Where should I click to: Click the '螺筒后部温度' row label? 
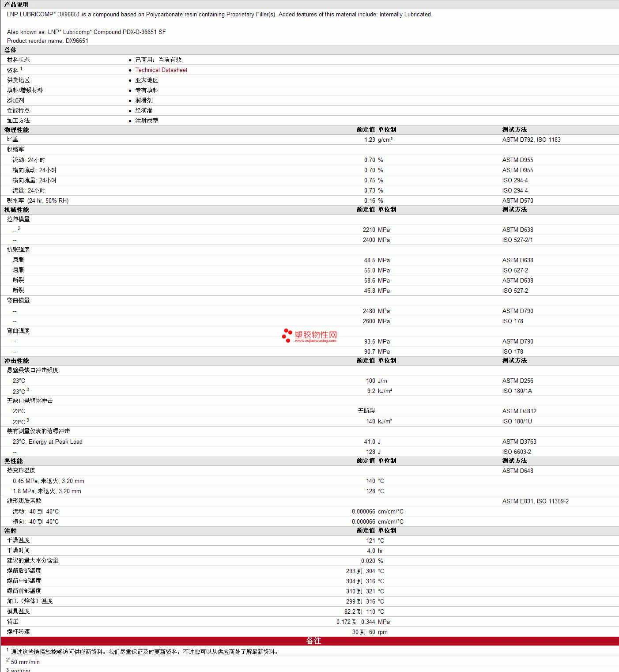[24, 570]
